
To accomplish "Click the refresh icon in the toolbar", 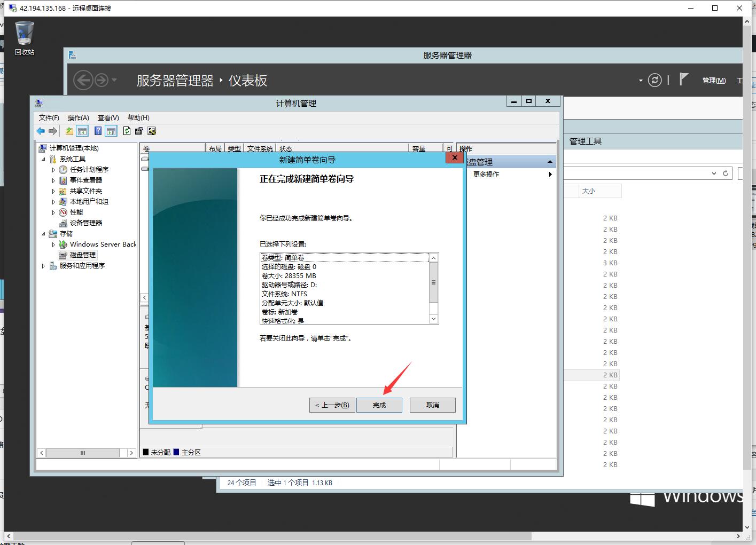I will (x=127, y=131).
